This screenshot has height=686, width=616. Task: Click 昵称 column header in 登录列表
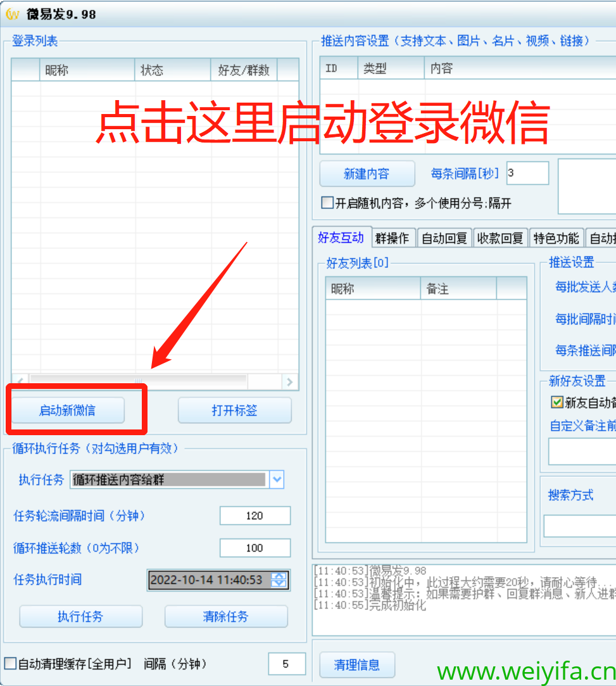87,70
